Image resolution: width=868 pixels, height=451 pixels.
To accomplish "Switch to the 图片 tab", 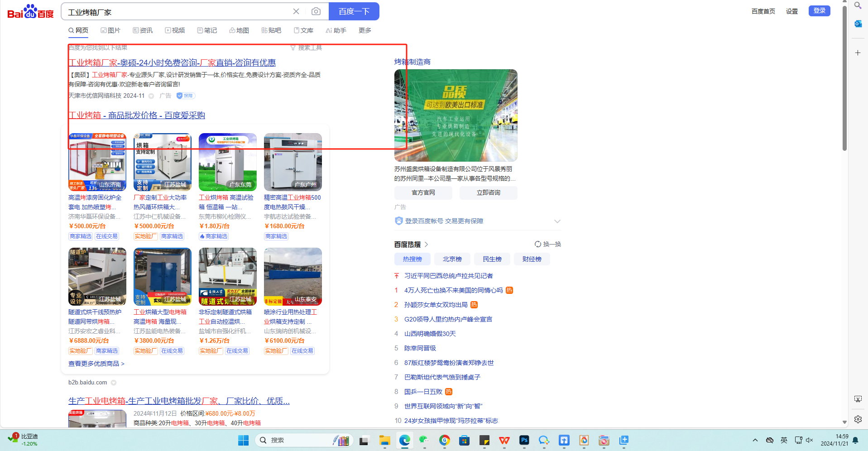I will pyautogui.click(x=110, y=30).
